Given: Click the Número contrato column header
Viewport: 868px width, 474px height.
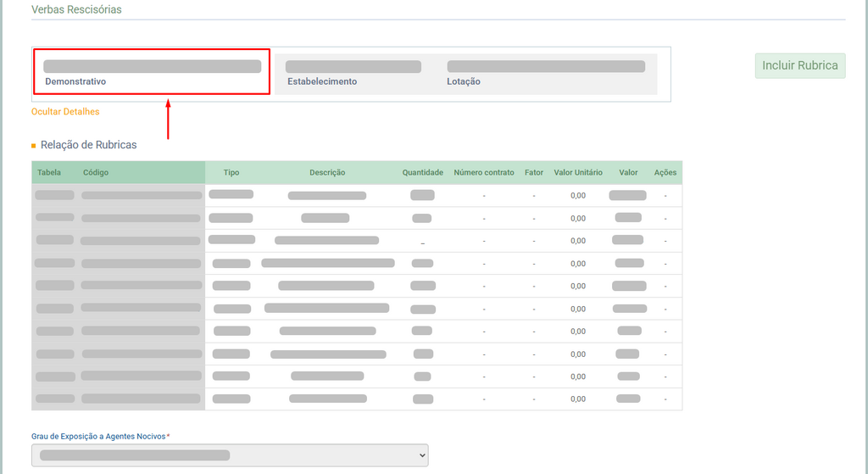Looking at the screenshot, I should point(484,172).
